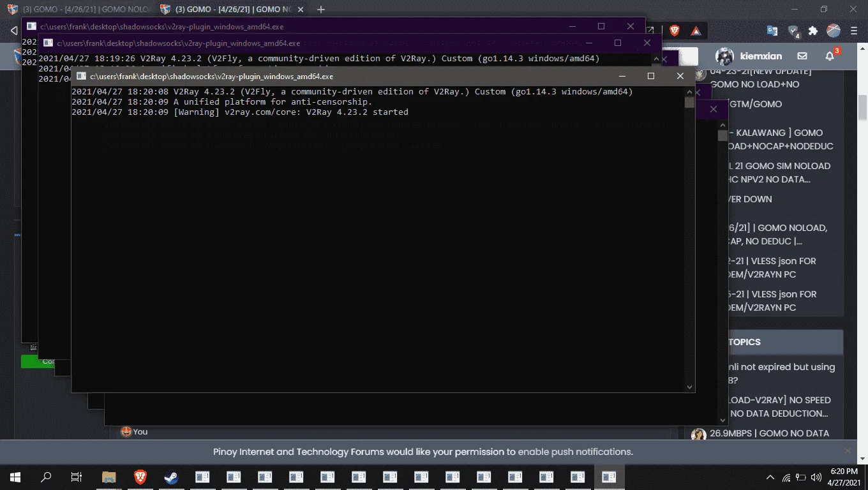
Task: Open the GOMO NOLOAD, NO DEDUC thread
Action: pos(777,234)
